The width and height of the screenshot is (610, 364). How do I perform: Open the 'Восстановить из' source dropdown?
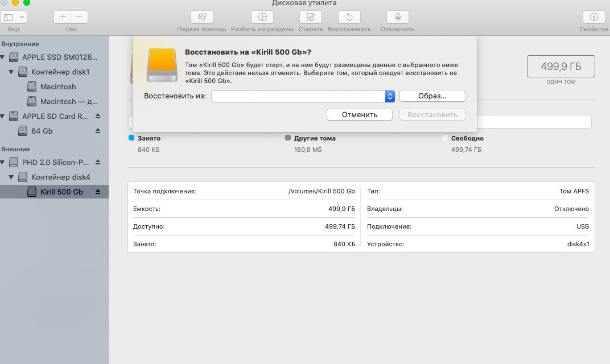pyautogui.click(x=303, y=96)
